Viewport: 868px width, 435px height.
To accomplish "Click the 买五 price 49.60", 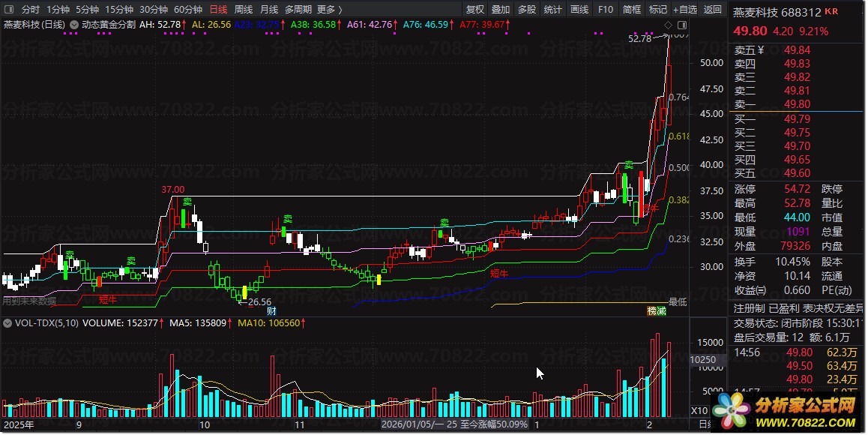I will click(x=797, y=173).
